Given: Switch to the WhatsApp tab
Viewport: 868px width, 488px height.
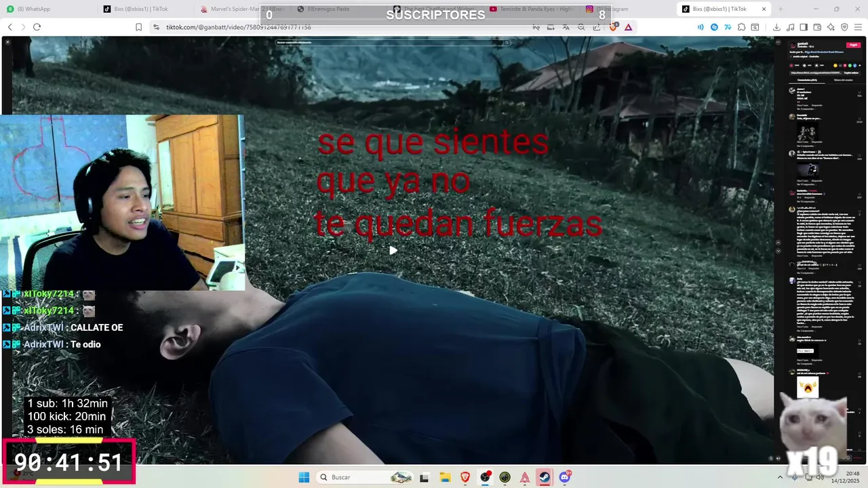Looking at the screenshot, I should (x=47, y=9).
